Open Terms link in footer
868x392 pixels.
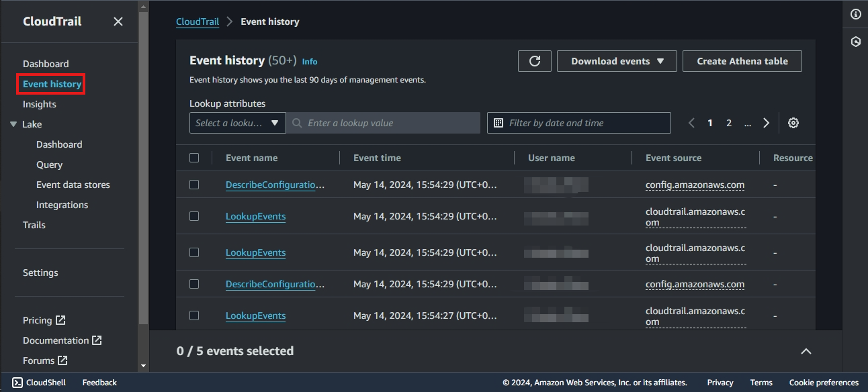click(761, 383)
